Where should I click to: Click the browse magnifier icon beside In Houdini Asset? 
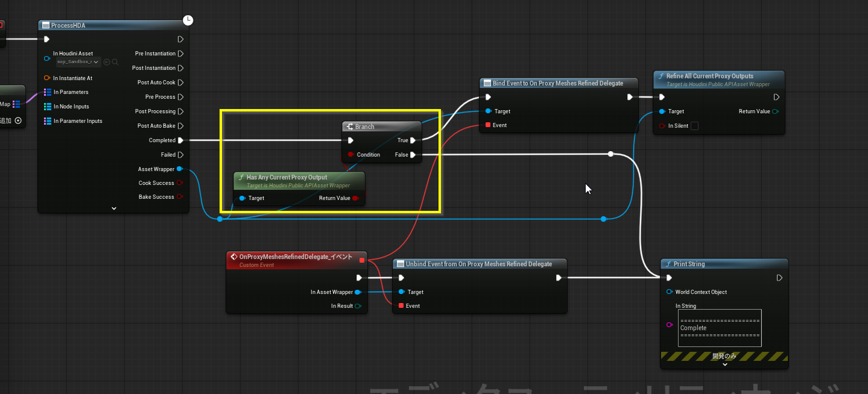[115, 62]
